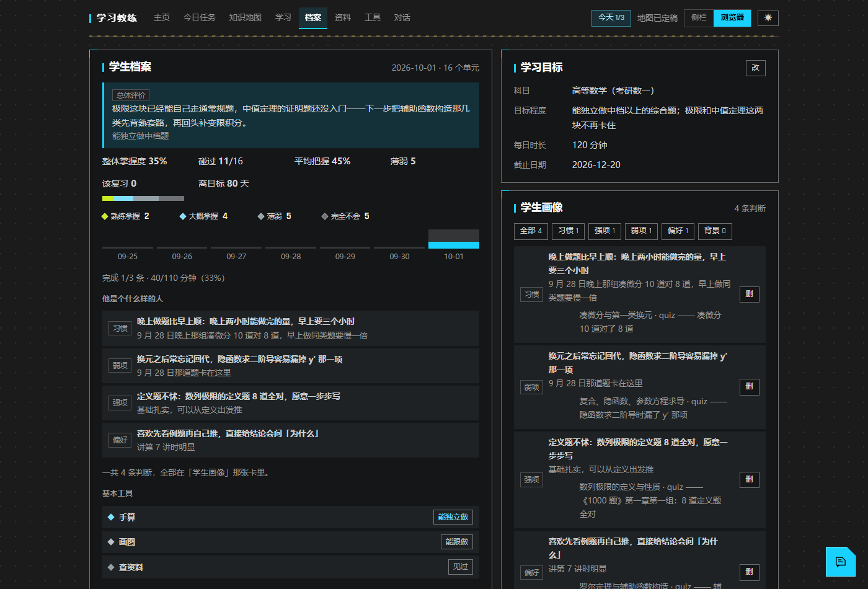Filter student portrait by 弱项 1
This screenshot has height=589, width=868.
coord(641,231)
